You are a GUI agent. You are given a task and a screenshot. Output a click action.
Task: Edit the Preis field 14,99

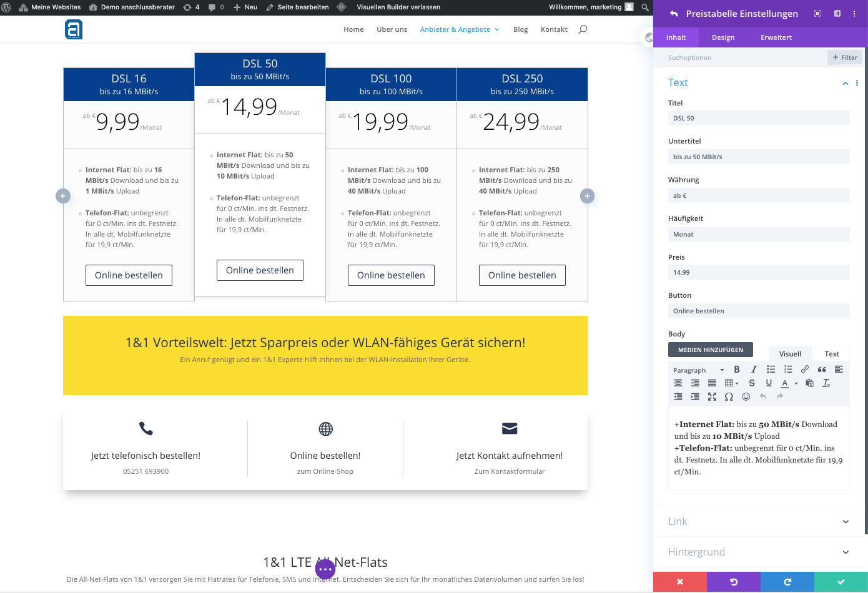[x=759, y=272]
